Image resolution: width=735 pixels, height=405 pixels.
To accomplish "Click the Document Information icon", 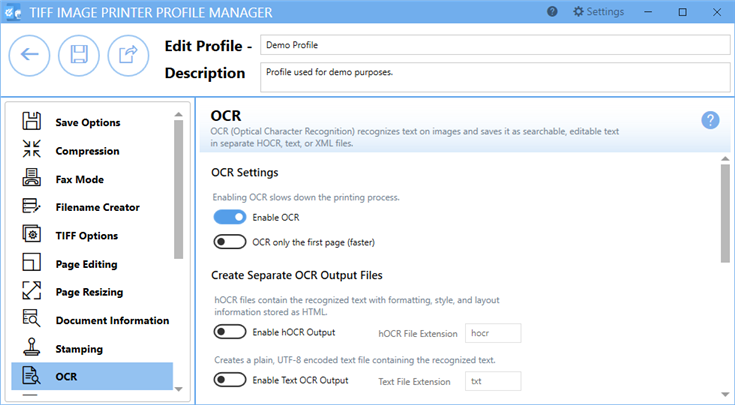I will pos(31,318).
